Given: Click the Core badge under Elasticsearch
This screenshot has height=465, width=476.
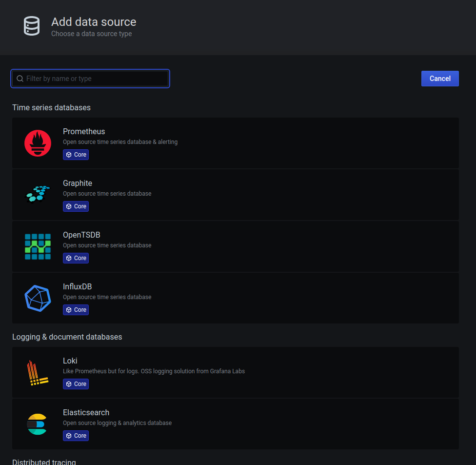Looking at the screenshot, I should (76, 436).
